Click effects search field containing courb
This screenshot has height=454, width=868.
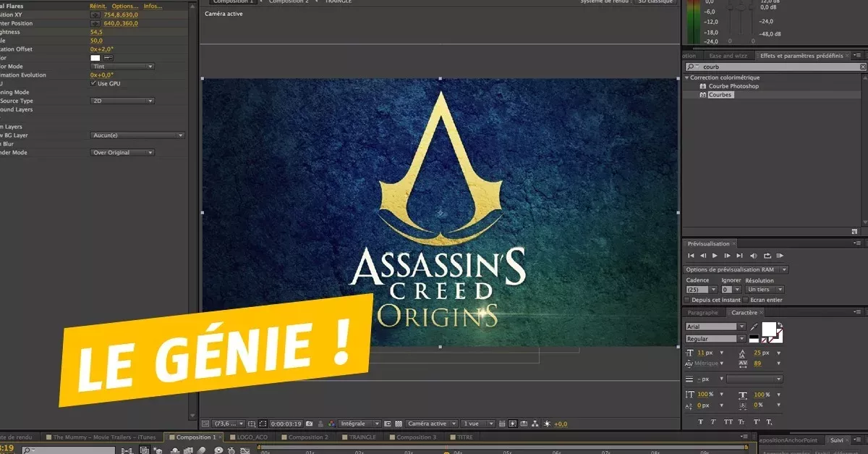[774, 67]
